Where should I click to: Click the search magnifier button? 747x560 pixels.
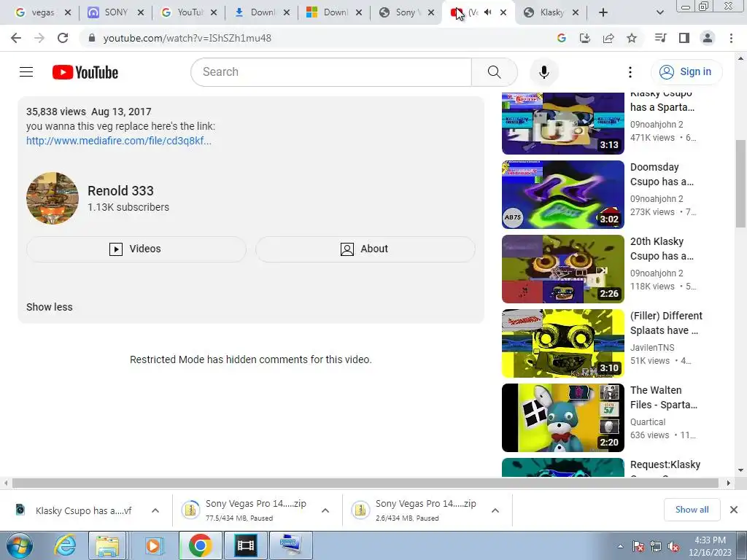[495, 72]
